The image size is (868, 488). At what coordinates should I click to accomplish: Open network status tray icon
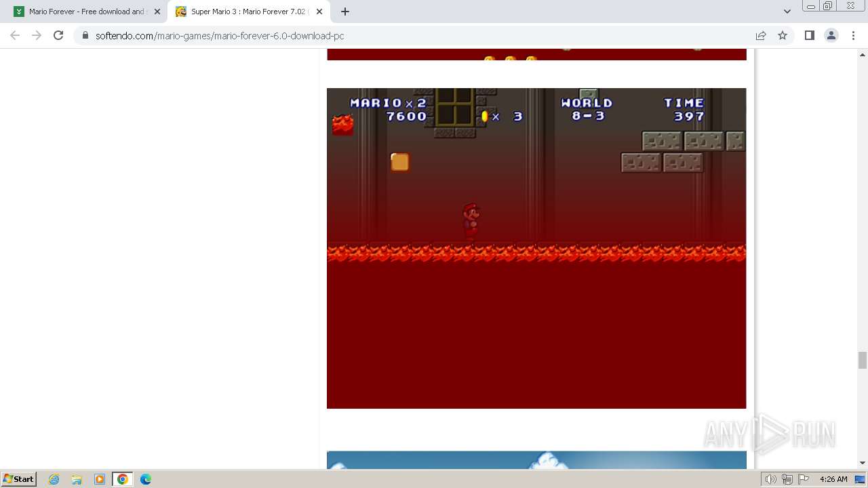coord(787,479)
